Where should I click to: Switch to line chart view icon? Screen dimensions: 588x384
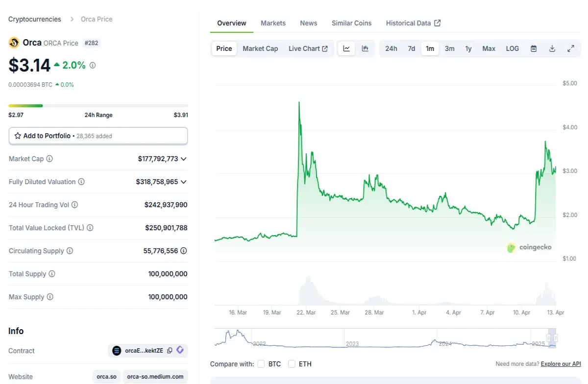pos(346,48)
